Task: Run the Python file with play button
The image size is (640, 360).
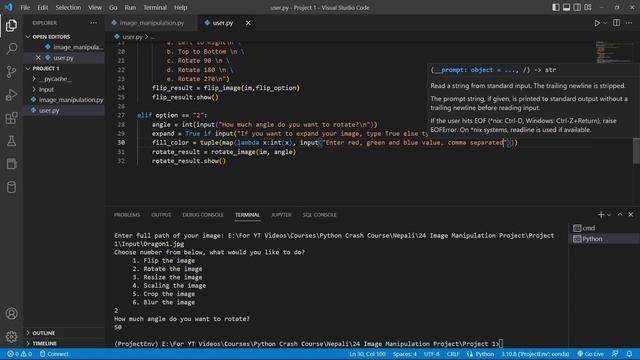Action: click(x=597, y=23)
